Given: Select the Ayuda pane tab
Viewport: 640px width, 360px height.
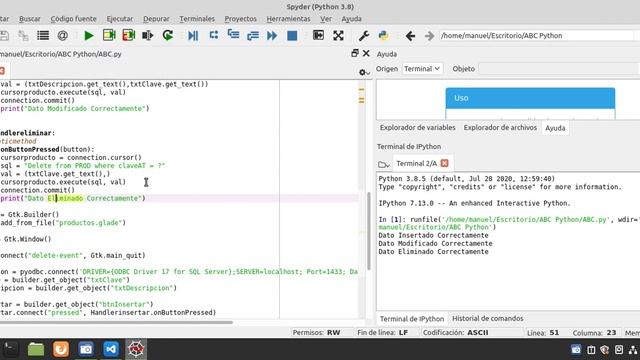Looking at the screenshot, I should [555, 128].
